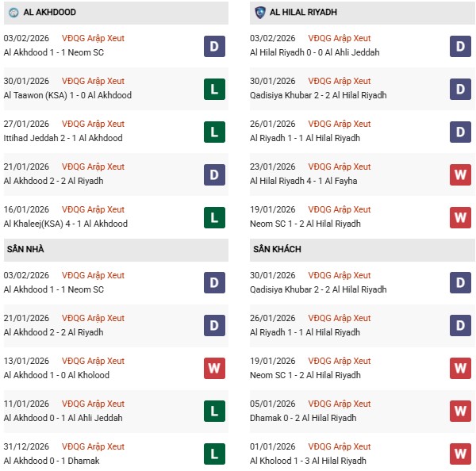
Task: Click the Al Akhdood team logo
Action: point(13,13)
